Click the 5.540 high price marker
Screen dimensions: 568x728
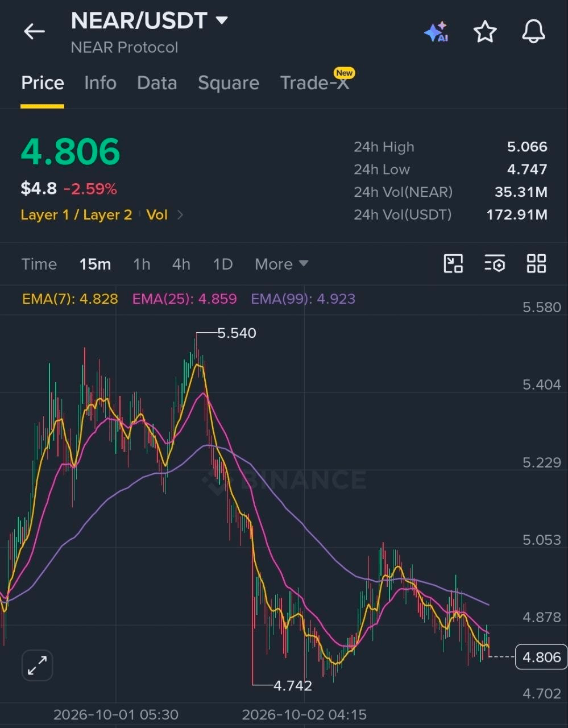coord(237,333)
